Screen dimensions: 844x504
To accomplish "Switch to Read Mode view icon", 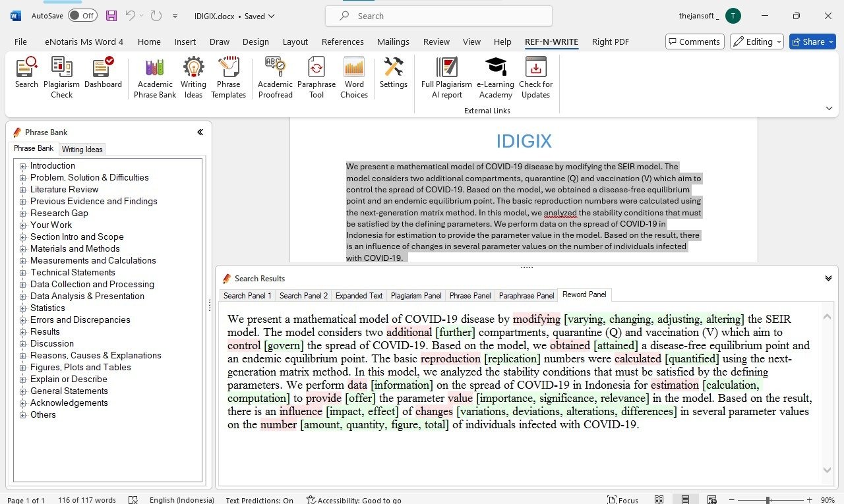I will click(659, 500).
